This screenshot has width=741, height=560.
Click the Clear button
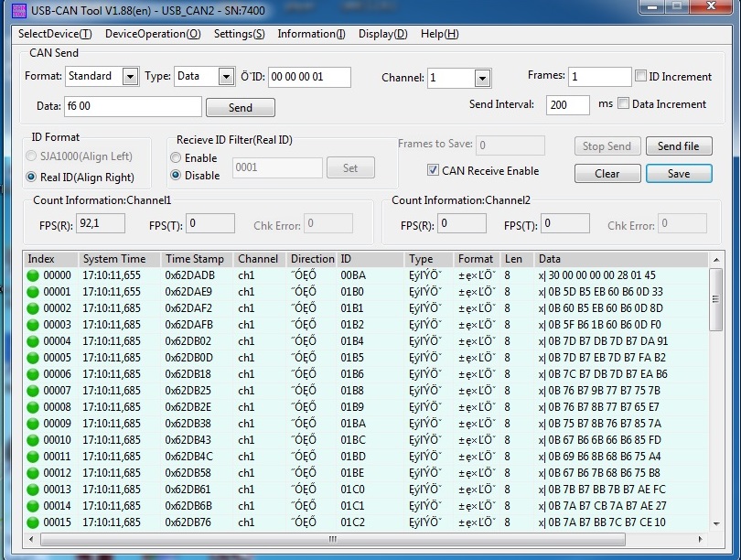tap(607, 174)
